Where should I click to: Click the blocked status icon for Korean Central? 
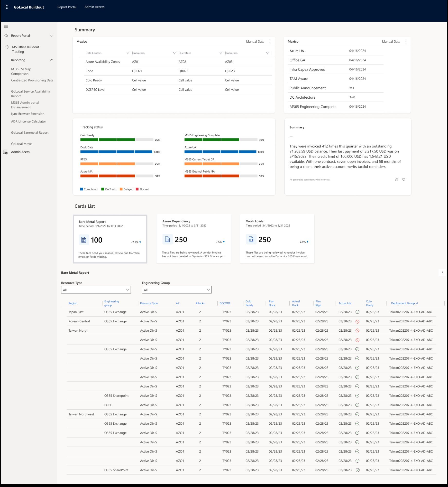(357, 321)
